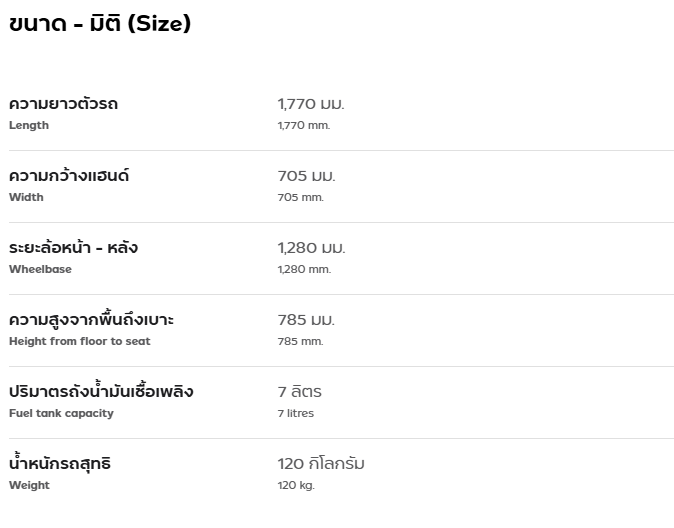Select the 785 มม. seat height value
The width and height of the screenshot is (674, 528).
(x=306, y=319)
